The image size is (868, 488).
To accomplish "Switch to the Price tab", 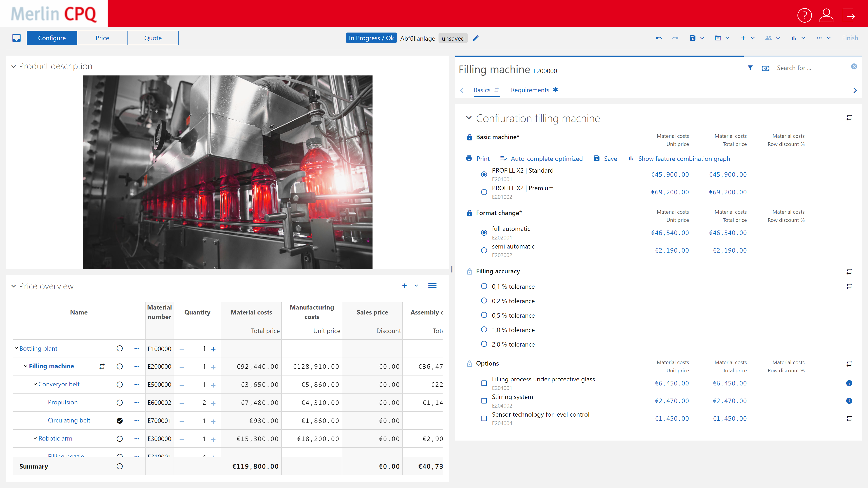I will (x=102, y=38).
